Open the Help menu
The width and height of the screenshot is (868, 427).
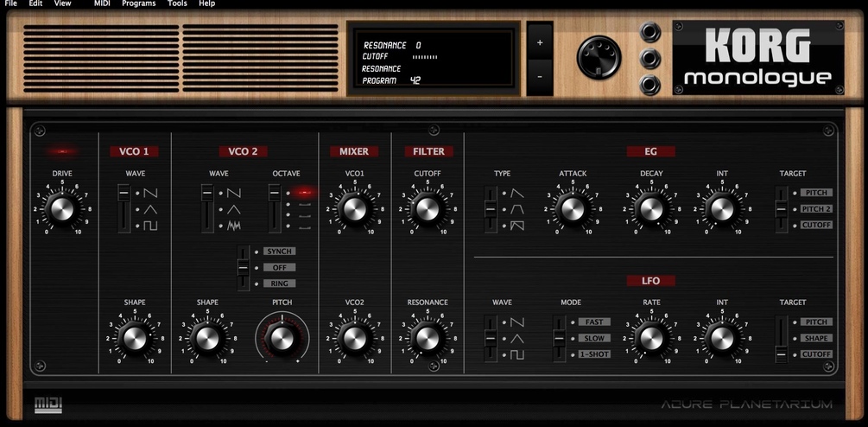pyautogui.click(x=206, y=3)
